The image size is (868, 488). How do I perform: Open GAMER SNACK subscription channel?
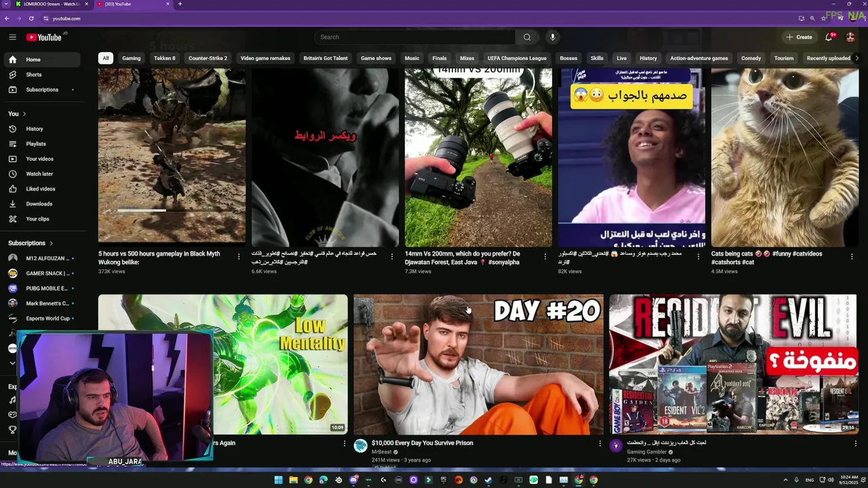pos(42,273)
